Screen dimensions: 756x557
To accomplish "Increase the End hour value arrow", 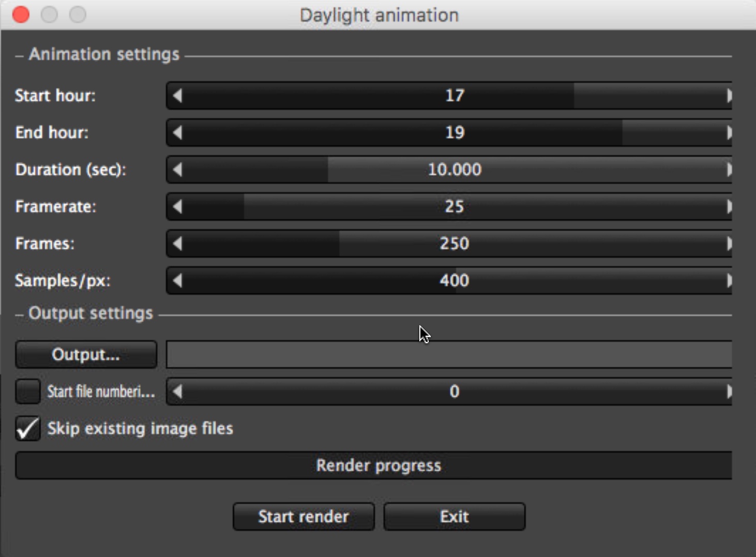I will coord(728,133).
